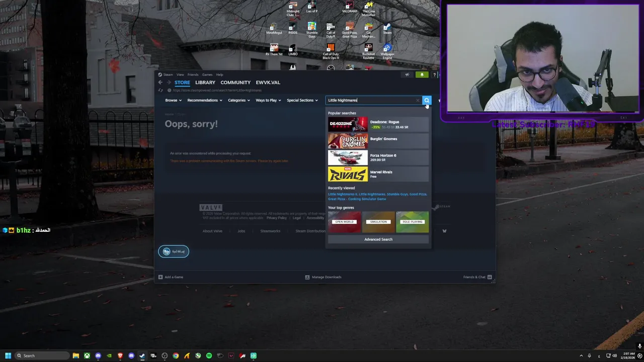Click the Windows taskbar Search box
This screenshot has width=644, height=362.
(x=42, y=355)
